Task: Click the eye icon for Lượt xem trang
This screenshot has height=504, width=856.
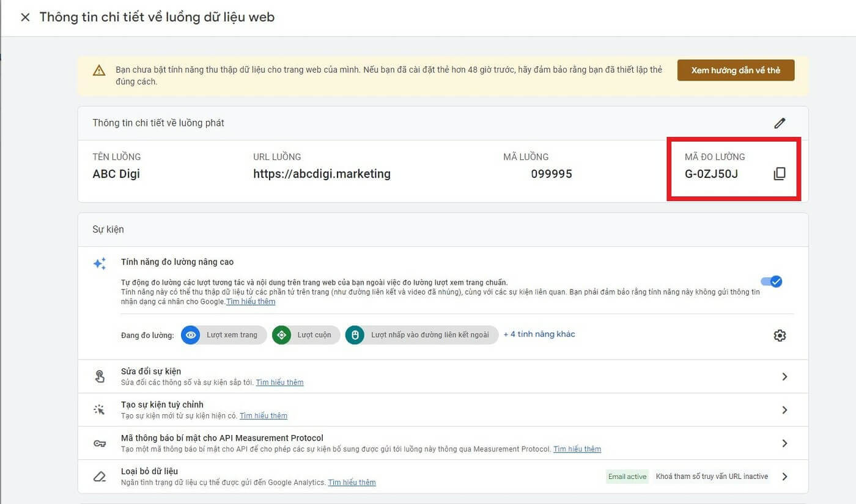Action: coord(191,335)
